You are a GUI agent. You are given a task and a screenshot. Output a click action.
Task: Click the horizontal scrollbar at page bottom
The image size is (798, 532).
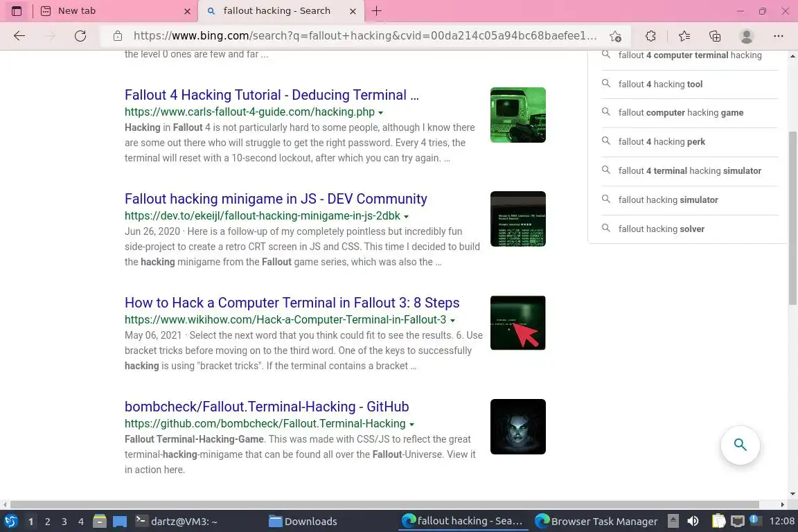point(384,504)
